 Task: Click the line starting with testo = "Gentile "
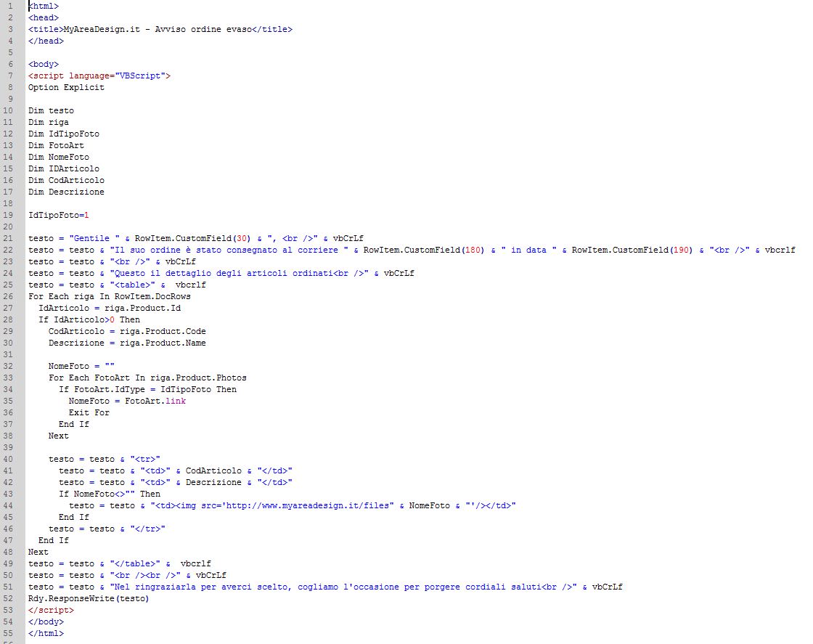pos(196,239)
